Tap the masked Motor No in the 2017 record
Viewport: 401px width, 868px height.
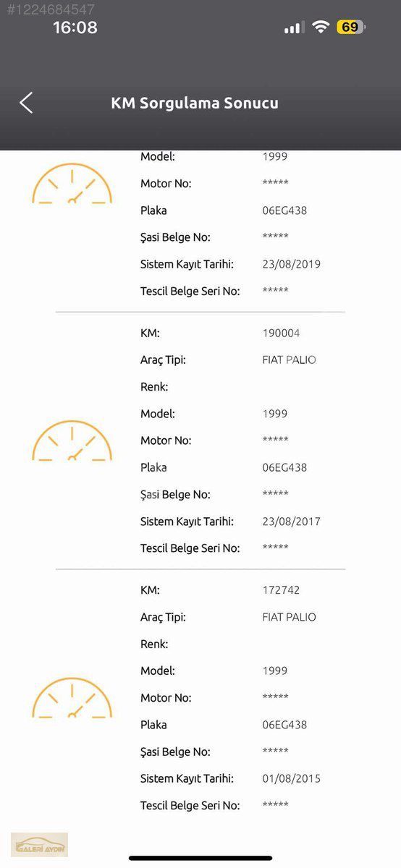[275, 440]
